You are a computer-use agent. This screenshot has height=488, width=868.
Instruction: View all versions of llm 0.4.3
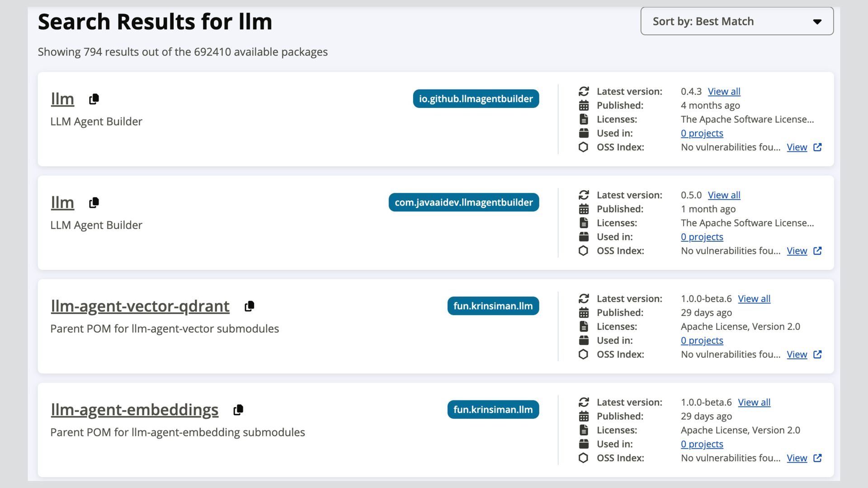pos(724,91)
